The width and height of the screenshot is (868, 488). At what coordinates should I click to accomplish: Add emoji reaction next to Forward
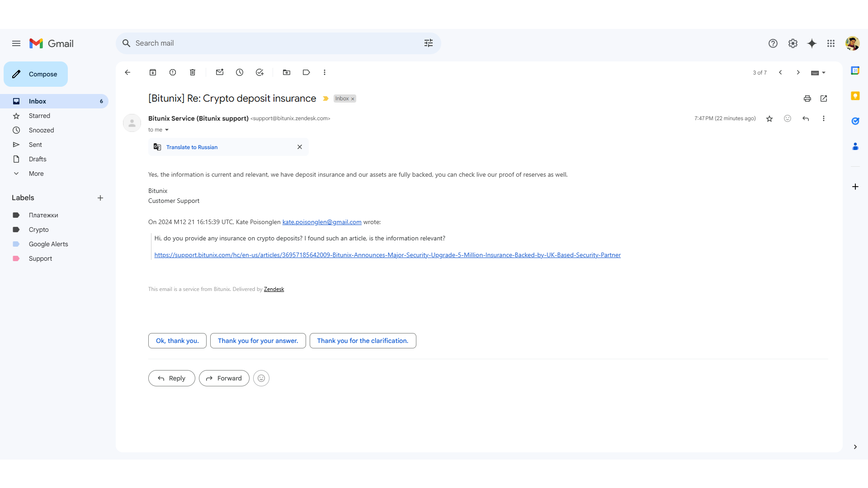(x=261, y=378)
